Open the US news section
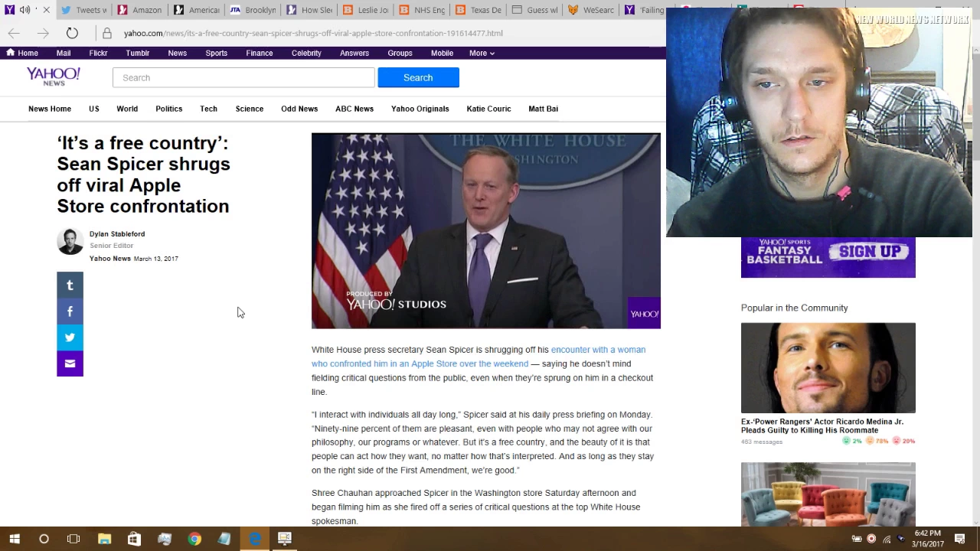This screenshot has height=551, width=980. click(x=93, y=109)
